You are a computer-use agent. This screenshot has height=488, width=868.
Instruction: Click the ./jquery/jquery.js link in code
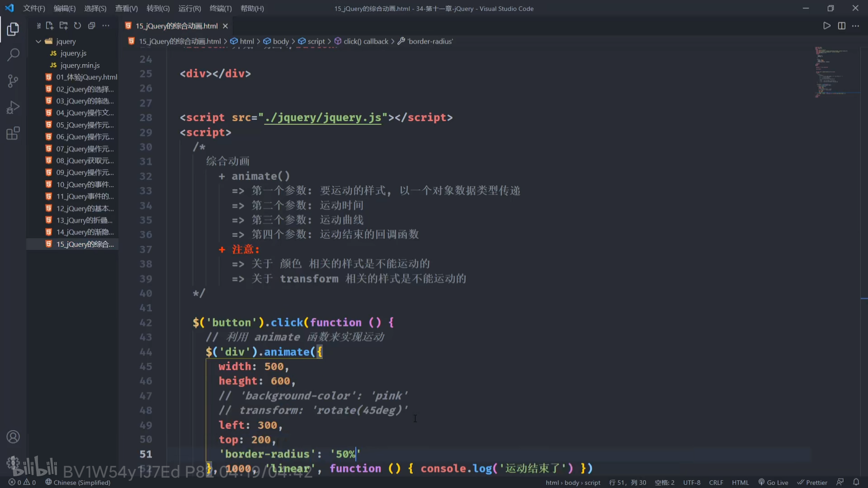[x=322, y=117]
